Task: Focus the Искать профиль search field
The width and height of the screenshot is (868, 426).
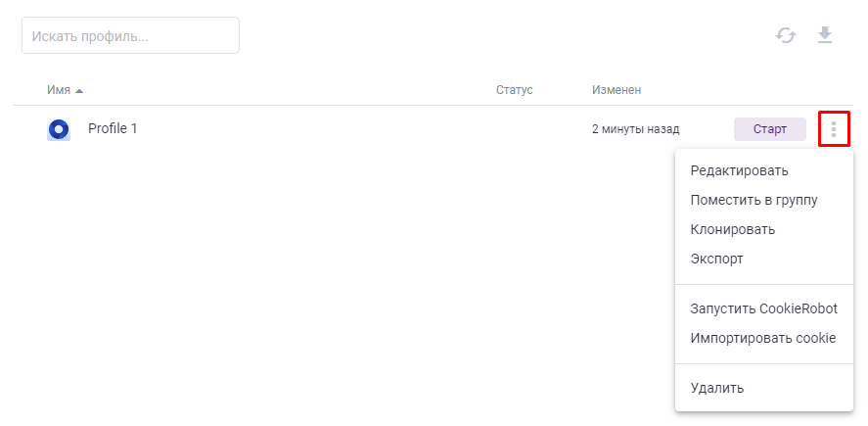Action: pos(131,35)
